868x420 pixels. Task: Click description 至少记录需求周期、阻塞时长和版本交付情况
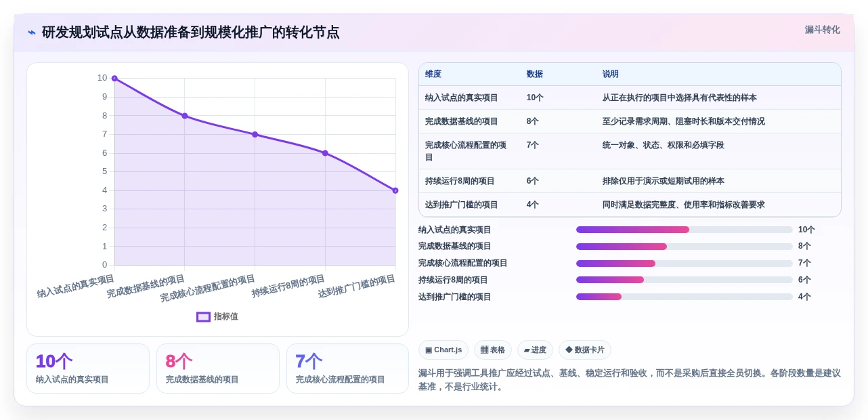(684, 121)
